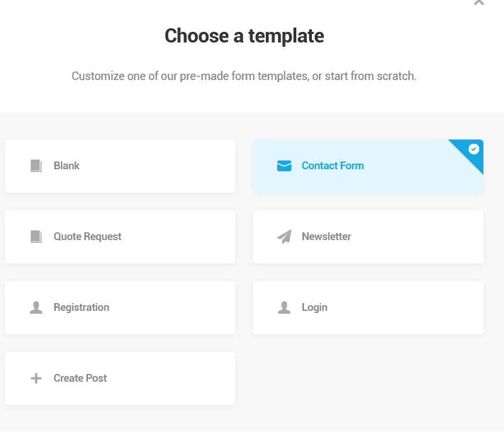Click the Login user icon

284,307
